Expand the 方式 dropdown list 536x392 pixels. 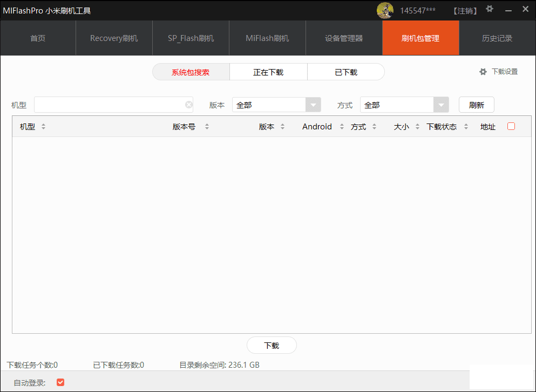441,105
